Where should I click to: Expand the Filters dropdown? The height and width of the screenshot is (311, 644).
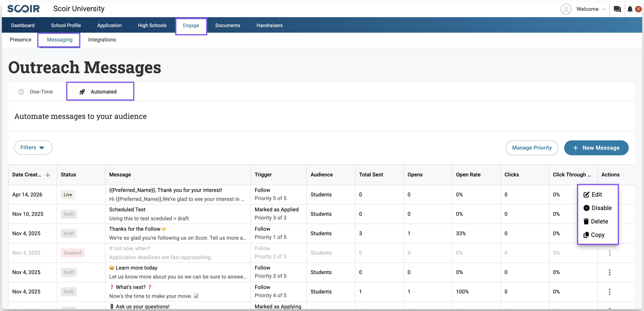point(33,147)
